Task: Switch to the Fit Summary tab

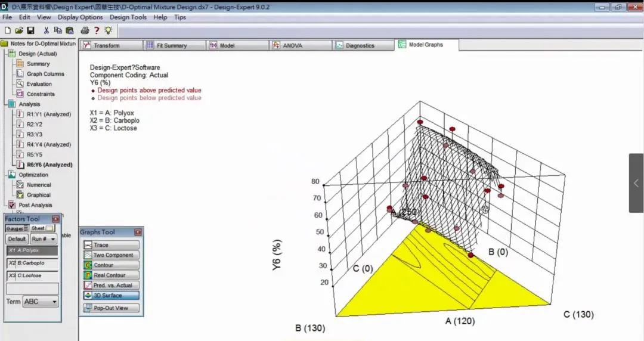Action: (x=175, y=45)
